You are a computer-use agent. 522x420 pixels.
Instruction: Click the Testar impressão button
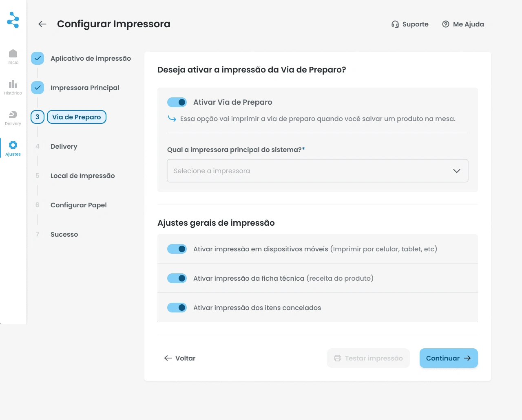click(x=368, y=358)
